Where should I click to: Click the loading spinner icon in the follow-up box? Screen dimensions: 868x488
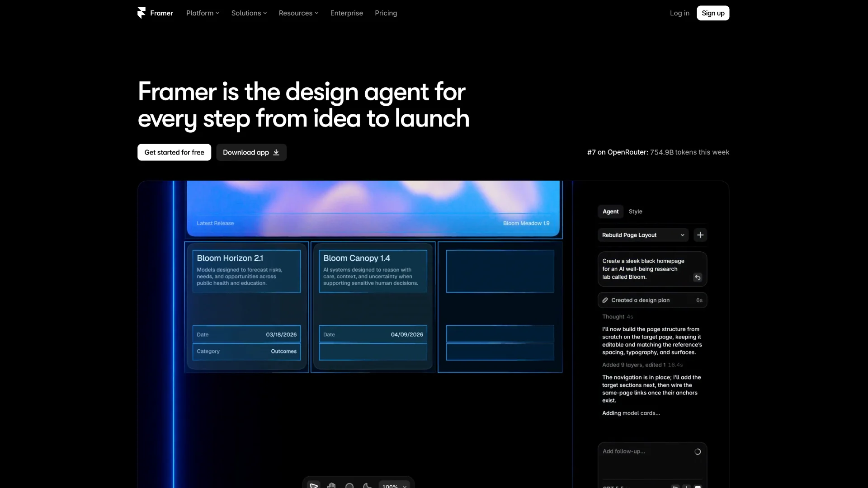698,451
